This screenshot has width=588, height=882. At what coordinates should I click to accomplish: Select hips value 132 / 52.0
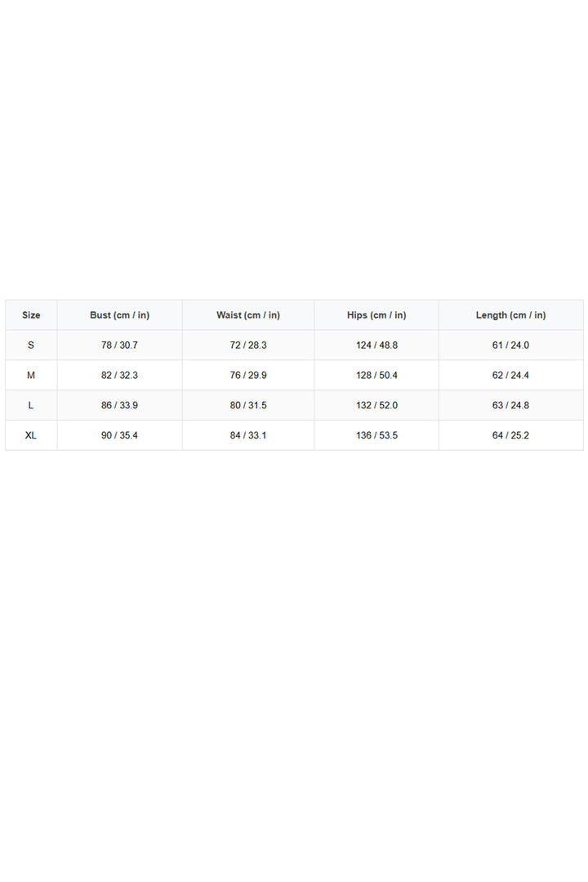click(x=377, y=405)
